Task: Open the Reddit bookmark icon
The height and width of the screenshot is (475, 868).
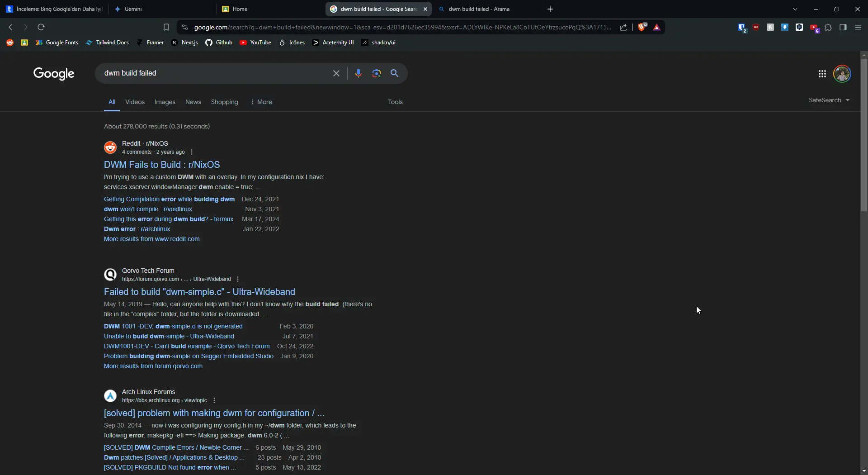Action: click(10, 43)
